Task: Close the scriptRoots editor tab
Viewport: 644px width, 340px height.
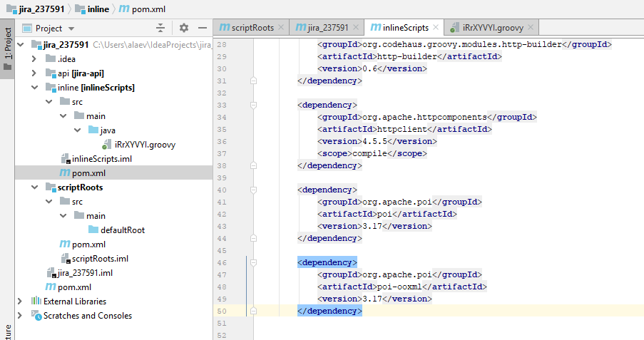Action: [x=281, y=27]
